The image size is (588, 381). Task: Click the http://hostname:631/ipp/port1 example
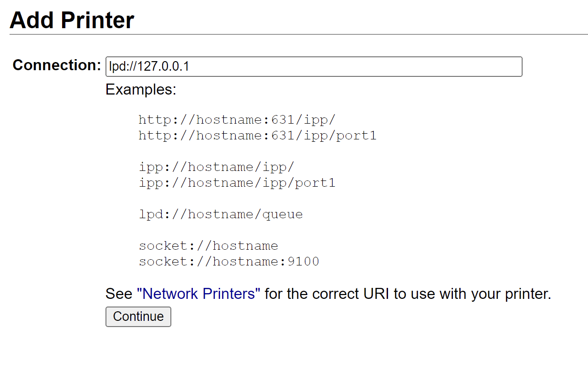257,135
